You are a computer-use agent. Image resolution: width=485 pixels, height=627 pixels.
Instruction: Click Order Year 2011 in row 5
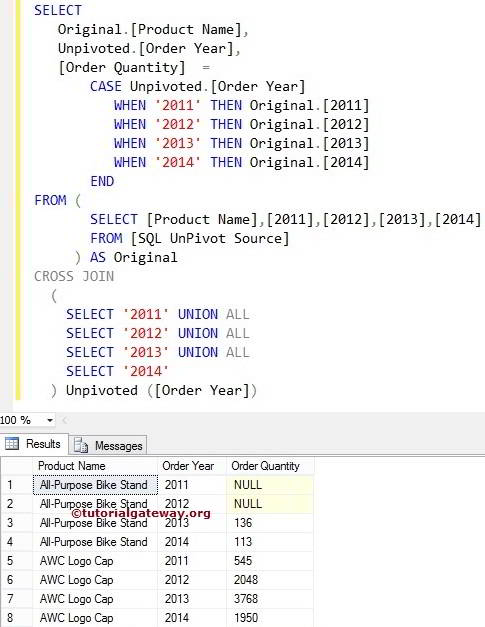point(192,561)
